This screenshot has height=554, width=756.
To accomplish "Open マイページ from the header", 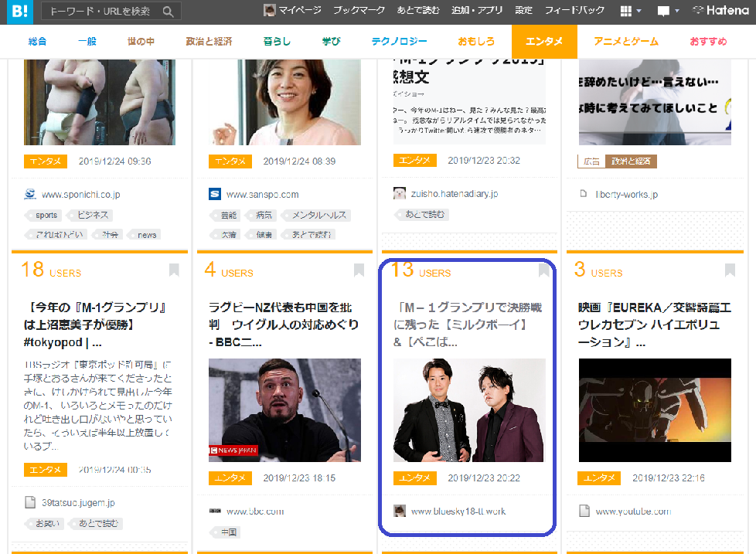I will (x=292, y=10).
